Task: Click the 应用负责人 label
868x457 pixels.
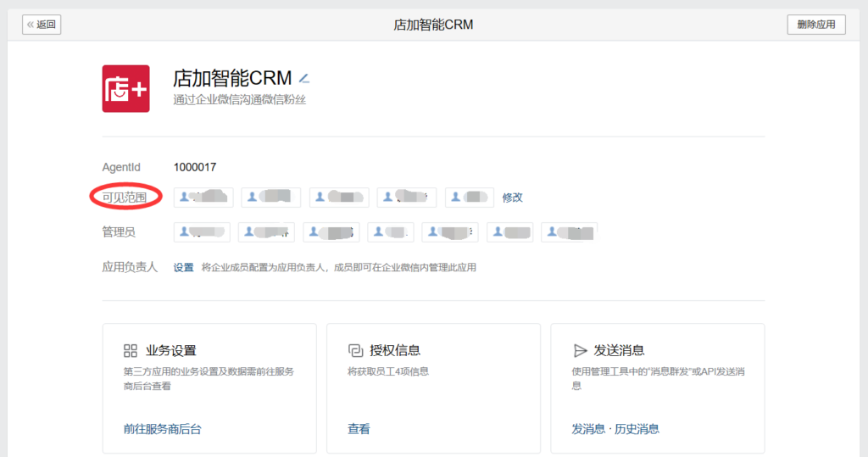Action: pyautogui.click(x=130, y=268)
